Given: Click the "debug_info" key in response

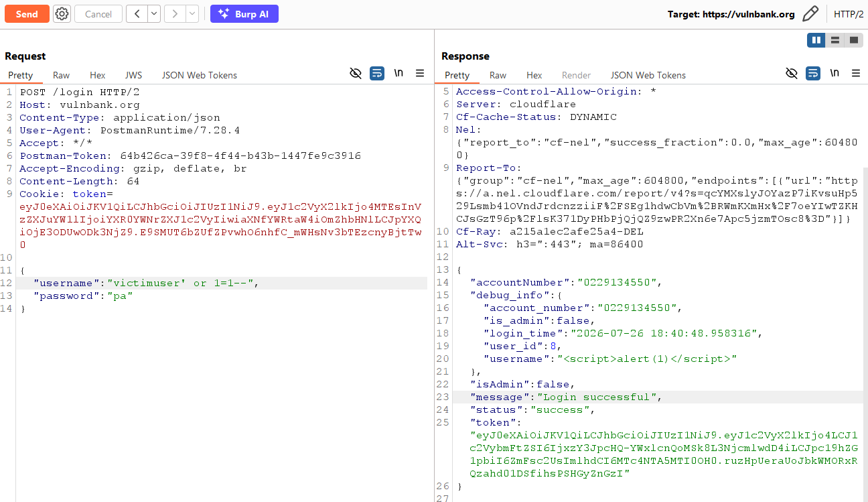Looking at the screenshot, I should tap(510, 295).
